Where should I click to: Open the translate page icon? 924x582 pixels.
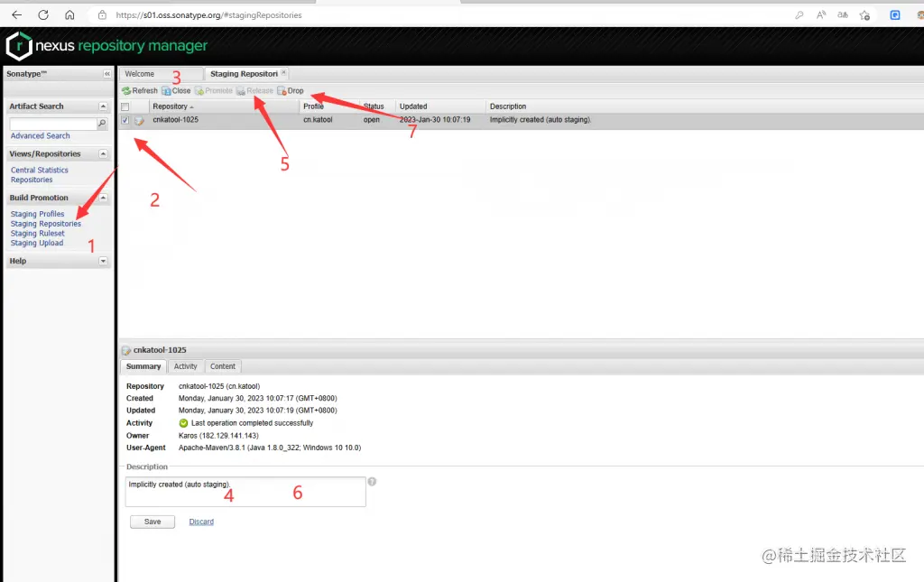pos(843,15)
